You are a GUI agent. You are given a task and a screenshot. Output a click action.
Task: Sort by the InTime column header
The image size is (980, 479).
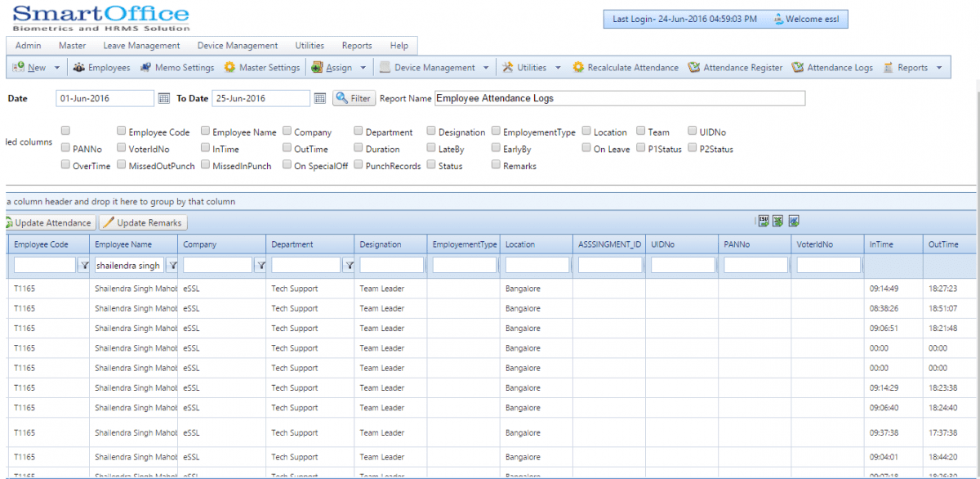coord(893,244)
